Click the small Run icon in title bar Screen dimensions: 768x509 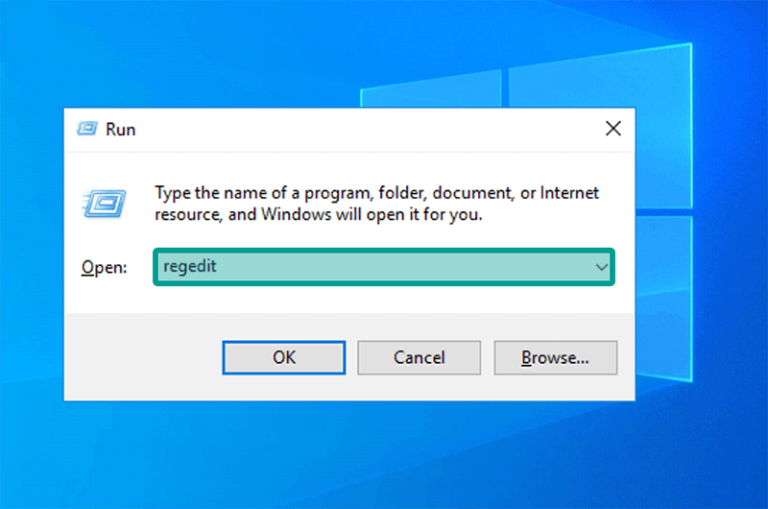tap(87, 129)
